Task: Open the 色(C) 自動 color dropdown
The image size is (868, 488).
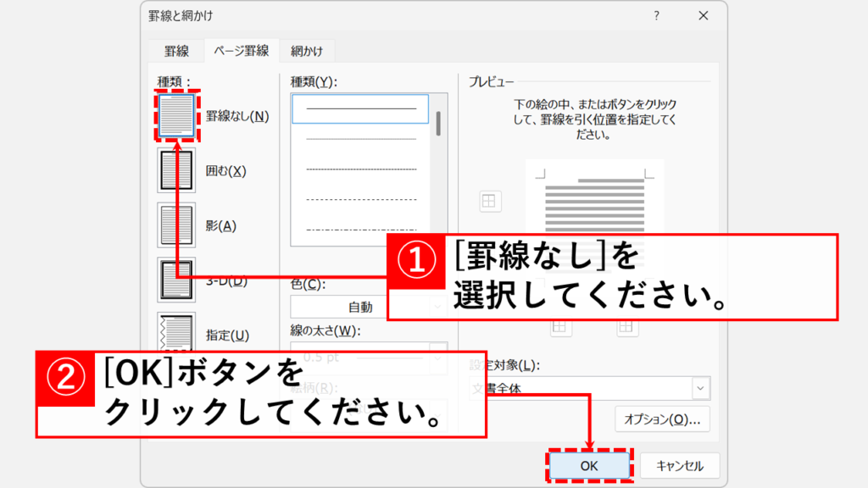Action: click(369, 307)
